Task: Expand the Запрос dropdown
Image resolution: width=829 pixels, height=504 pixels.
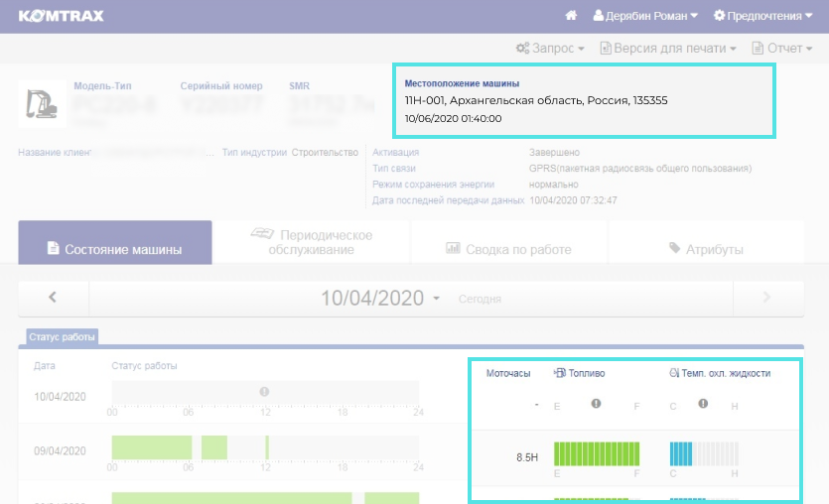Action: 550,48
